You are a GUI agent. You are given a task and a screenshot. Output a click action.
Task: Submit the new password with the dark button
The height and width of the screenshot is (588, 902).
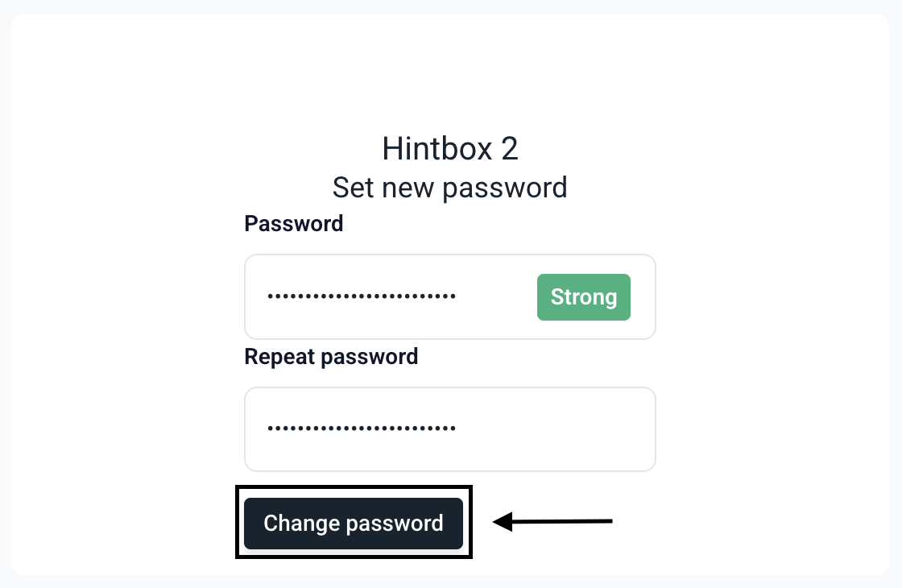coord(354,524)
